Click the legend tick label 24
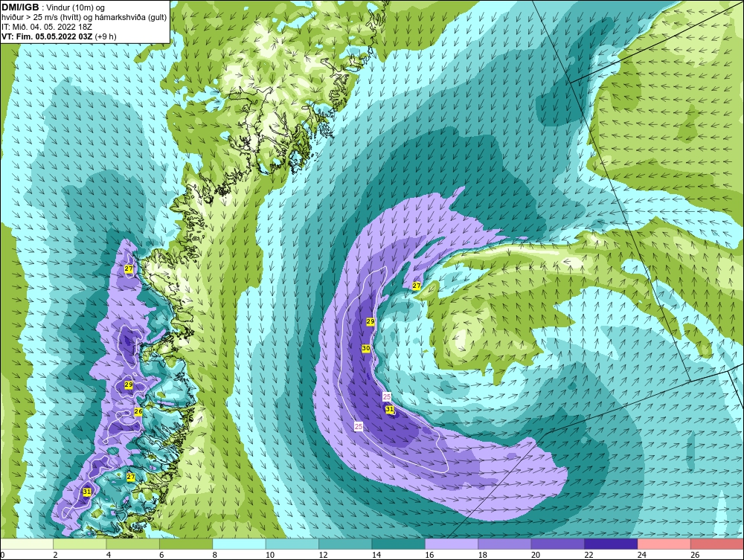Image resolution: width=744 pixels, height=560 pixels. click(x=641, y=555)
